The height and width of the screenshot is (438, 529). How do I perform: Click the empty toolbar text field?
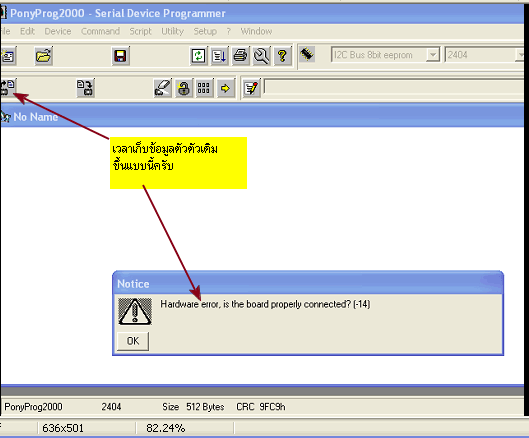(394, 87)
